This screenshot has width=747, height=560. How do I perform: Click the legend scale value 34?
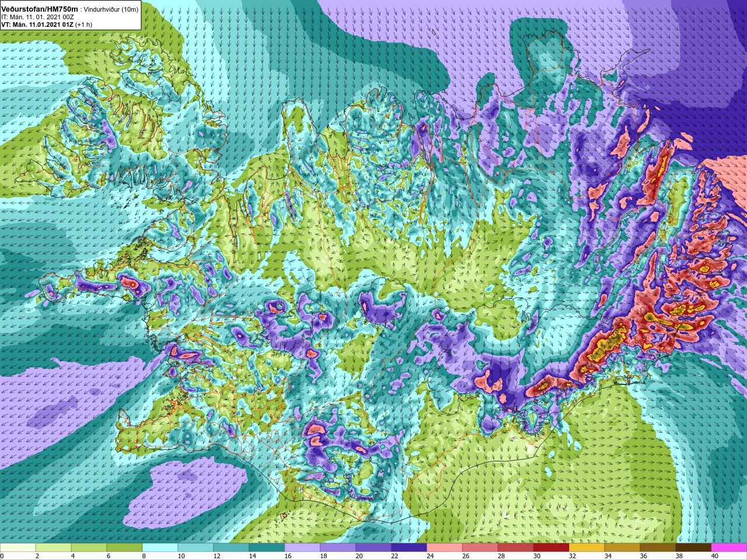609,556
